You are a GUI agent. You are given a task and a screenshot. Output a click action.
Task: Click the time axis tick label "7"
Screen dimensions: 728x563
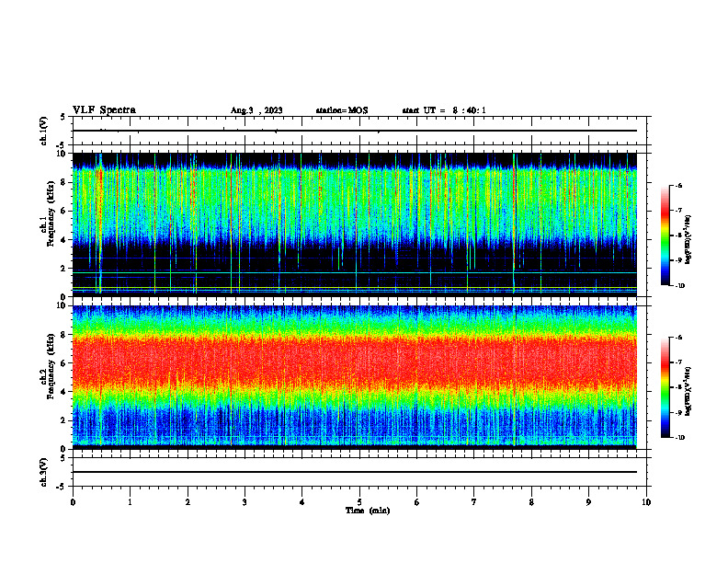coord(474,502)
